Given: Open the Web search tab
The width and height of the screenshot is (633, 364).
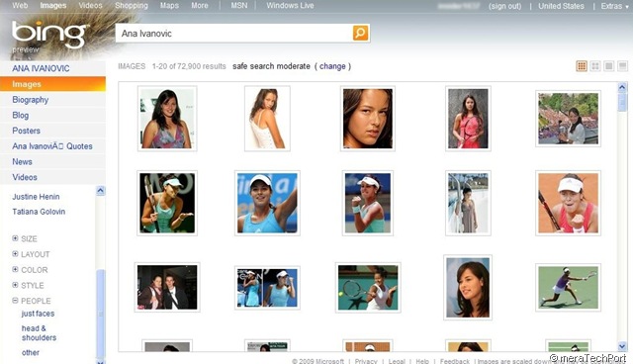Looking at the screenshot, I should [x=20, y=6].
